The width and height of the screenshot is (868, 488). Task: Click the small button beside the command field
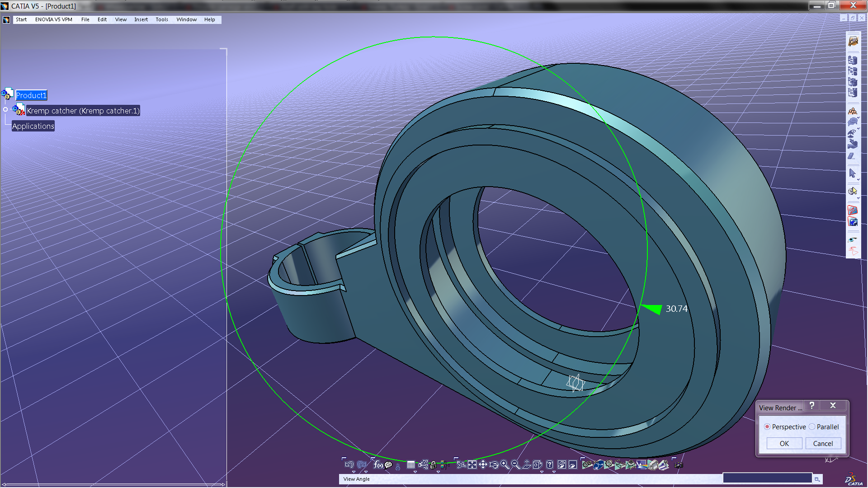[817, 479]
